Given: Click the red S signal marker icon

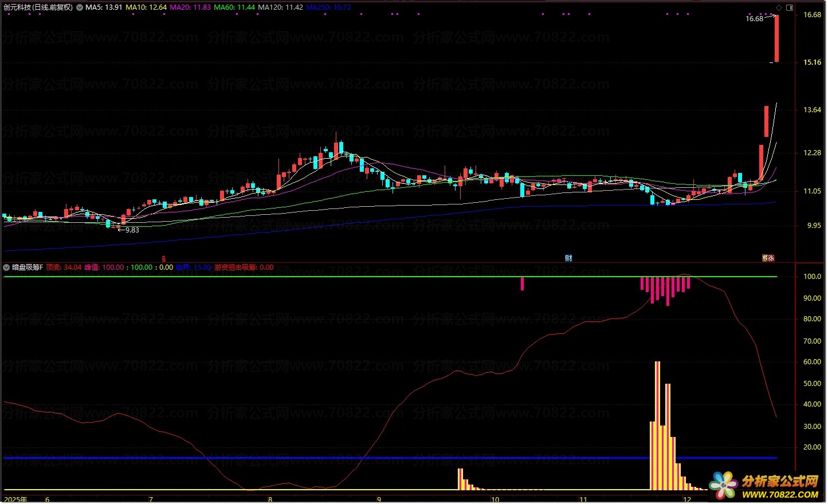Looking at the screenshot, I should click(x=163, y=259).
